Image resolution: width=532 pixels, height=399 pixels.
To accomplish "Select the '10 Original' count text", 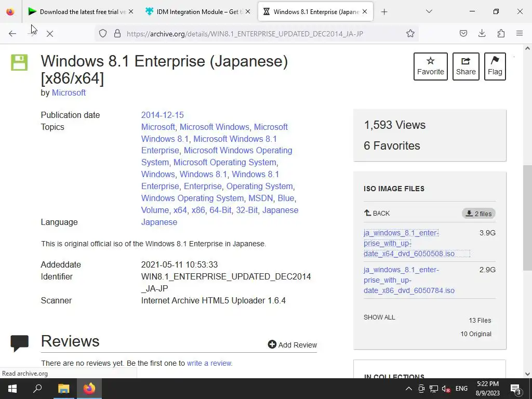I will pos(476,334).
